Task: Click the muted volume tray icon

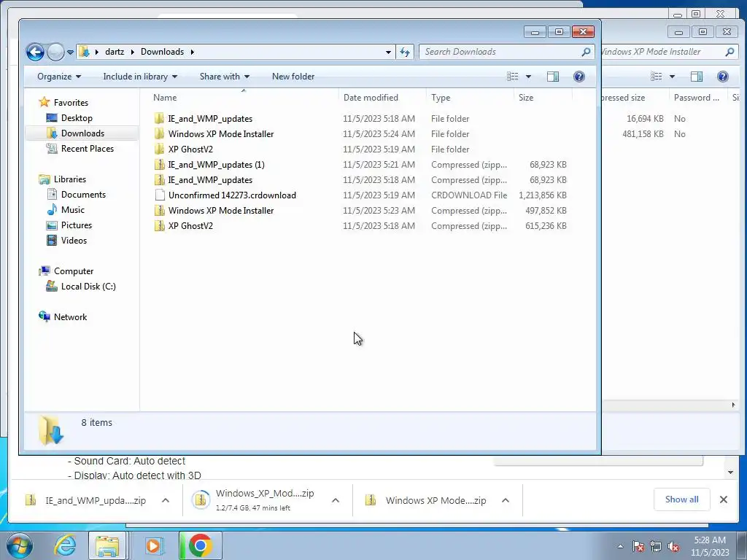Action: coord(673,547)
